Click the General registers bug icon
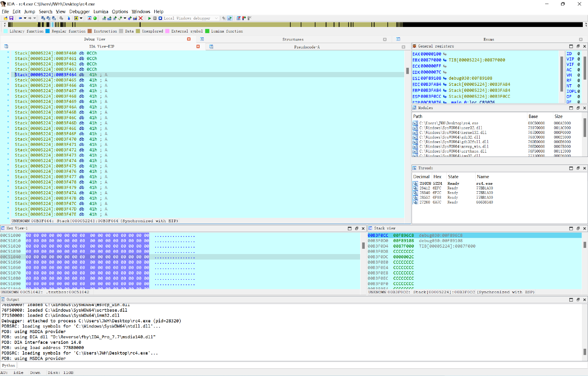The width and height of the screenshot is (588, 376). (414, 46)
